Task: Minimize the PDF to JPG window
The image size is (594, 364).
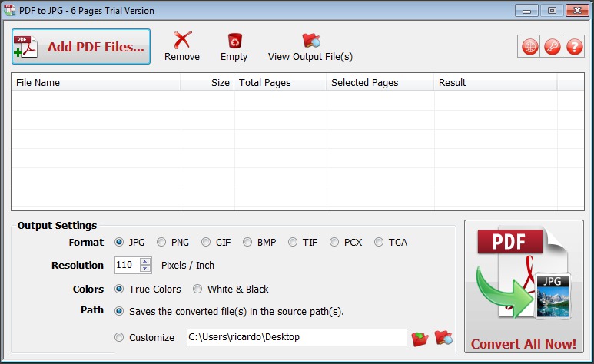Action: 526,11
